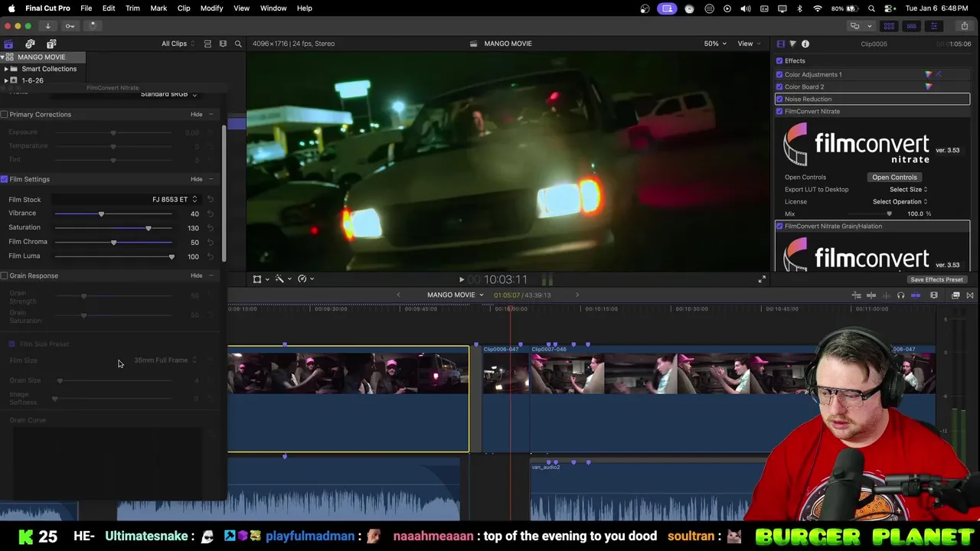Open the Edit menu
This screenshot has width=980, height=551.
[109, 8]
